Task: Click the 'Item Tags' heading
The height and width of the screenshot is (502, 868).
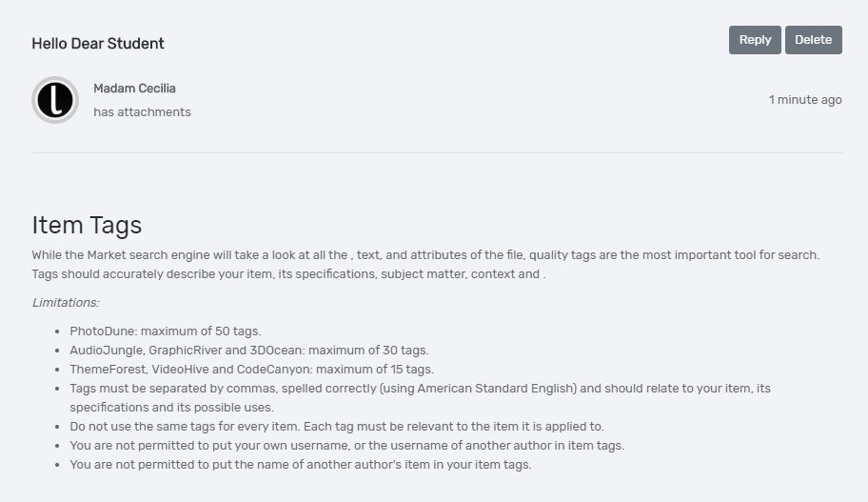Action: (87, 225)
